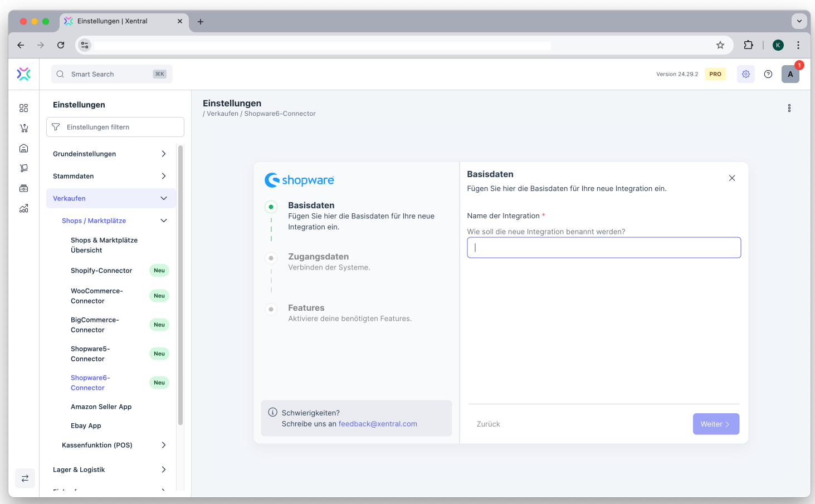Open the help question mark icon
The image size is (815, 504).
[768, 74]
